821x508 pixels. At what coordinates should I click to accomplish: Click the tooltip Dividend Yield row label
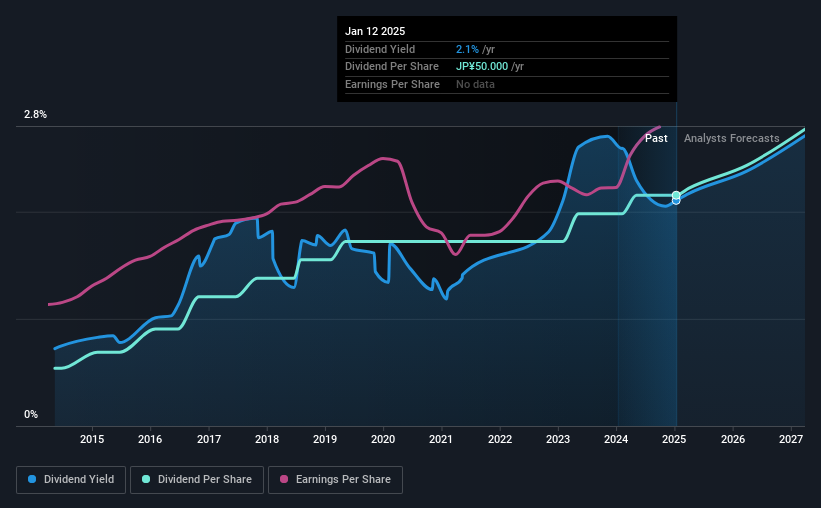coord(380,49)
